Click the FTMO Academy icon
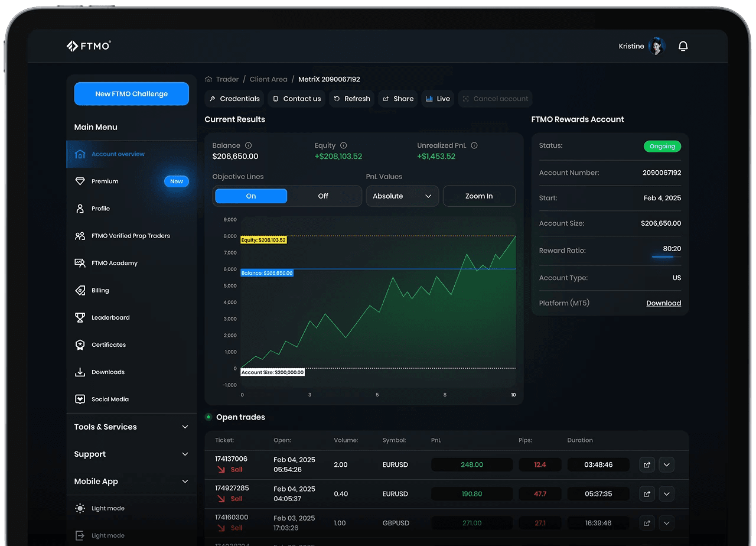The height and width of the screenshot is (546, 756). pyautogui.click(x=80, y=263)
